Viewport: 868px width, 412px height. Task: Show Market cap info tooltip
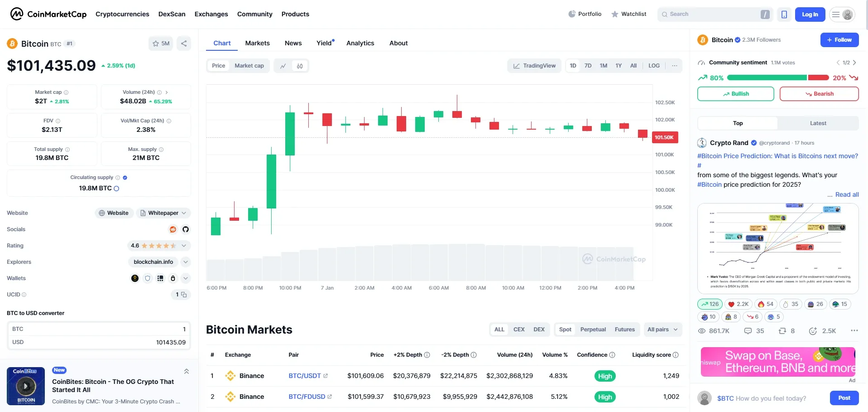(x=66, y=92)
